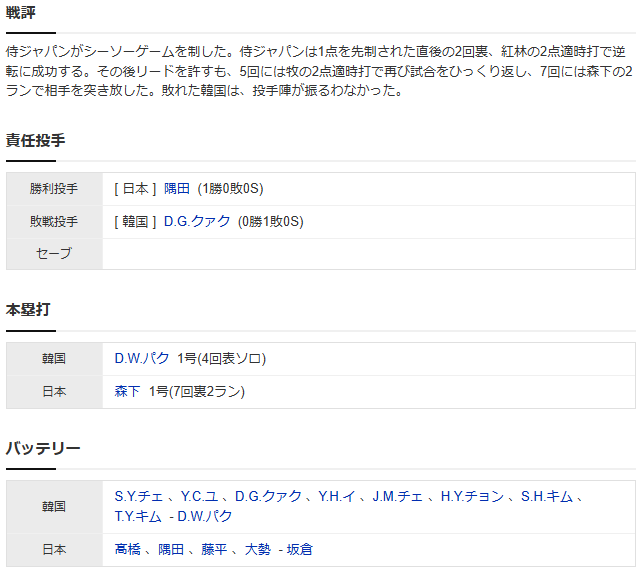Select text 1号(4回表ソロ)

[222, 358]
